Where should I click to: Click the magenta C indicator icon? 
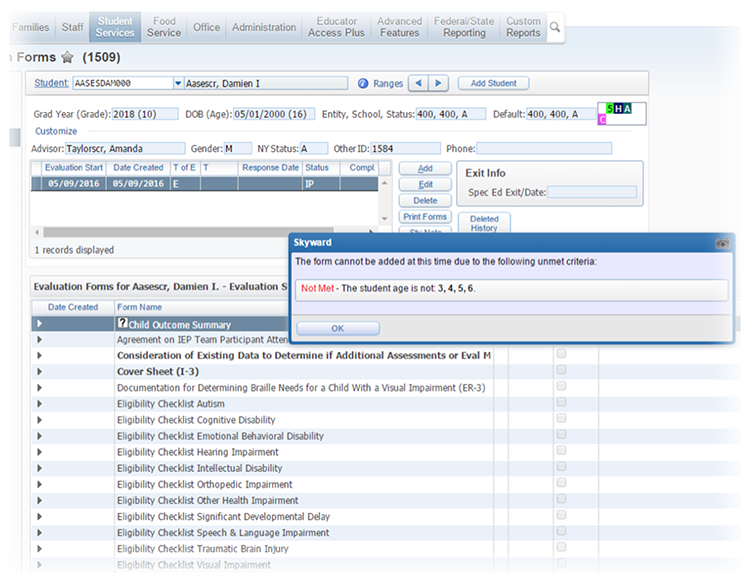pos(602,120)
